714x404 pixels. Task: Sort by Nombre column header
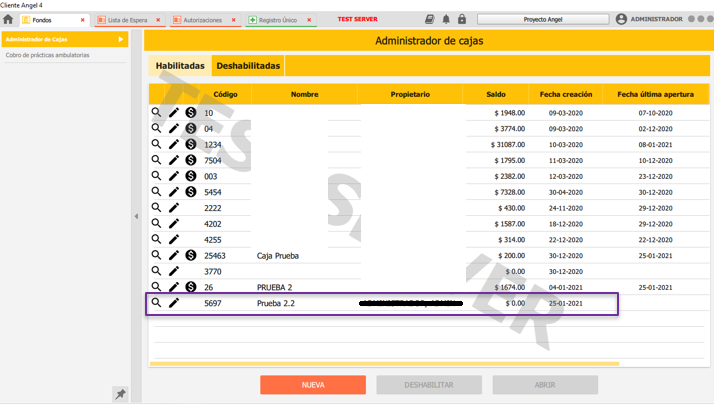[x=305, y=94]
